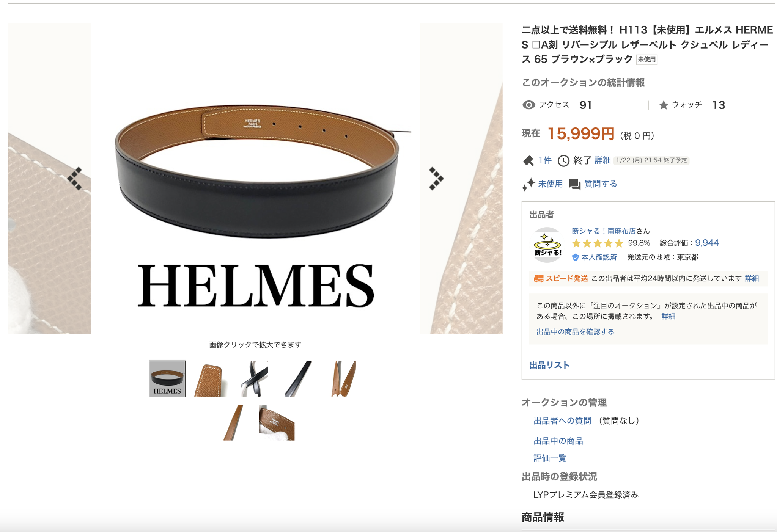This screenshot has height=532, width=777.
Task: Click the bid gavel icon
Action: tap(528, 161)
